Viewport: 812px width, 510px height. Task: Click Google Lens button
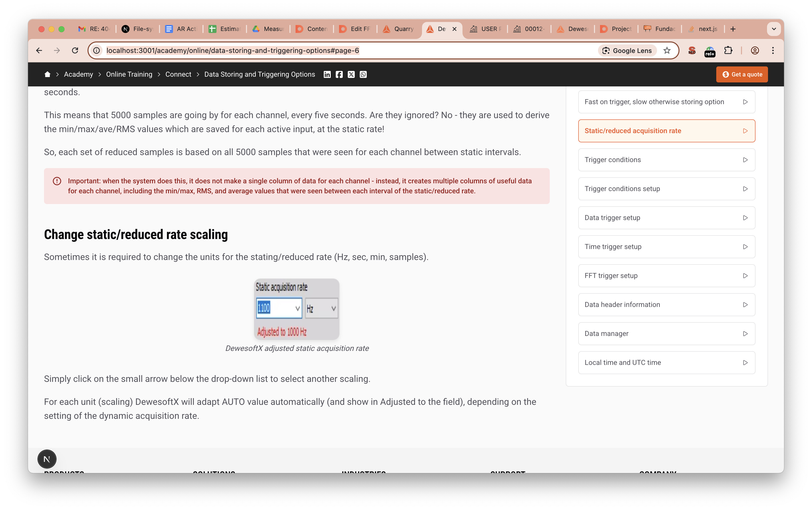click(627, 50)
